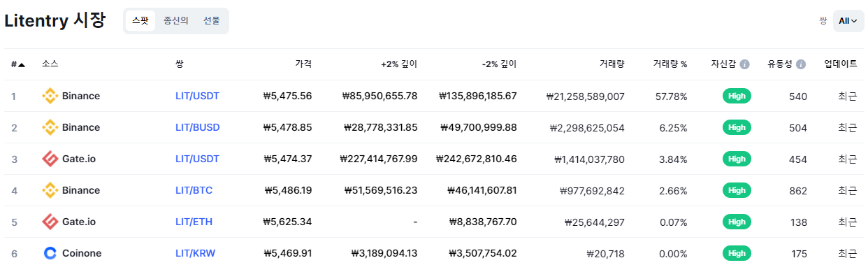
Task: Click the Binance logo in LIT/BTC row
Action: tap(50, 190)
